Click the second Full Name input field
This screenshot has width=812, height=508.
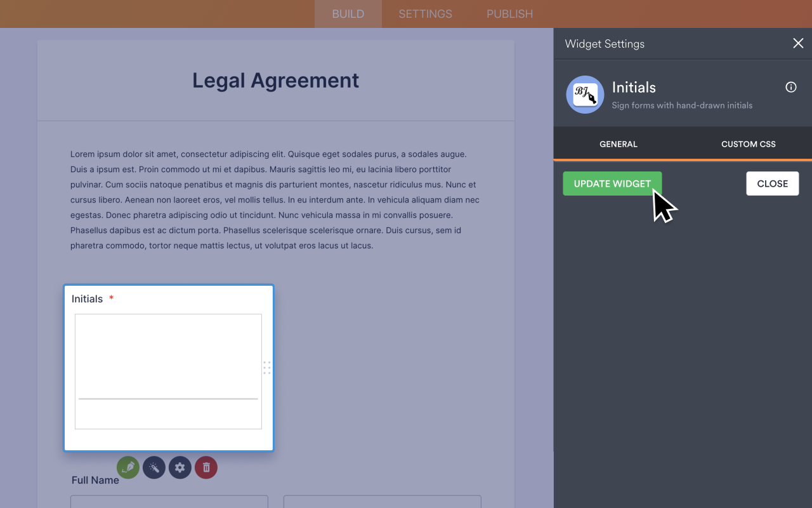pos(382,502)
